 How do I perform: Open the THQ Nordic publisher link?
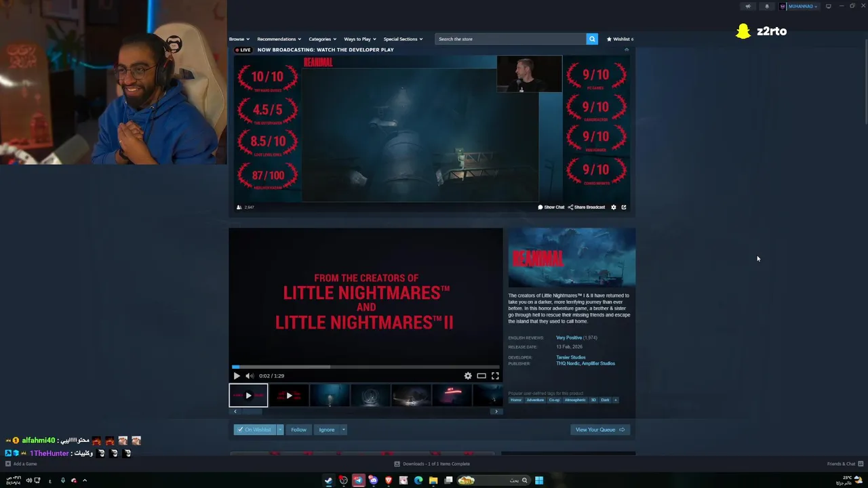(x=568, y=363)
